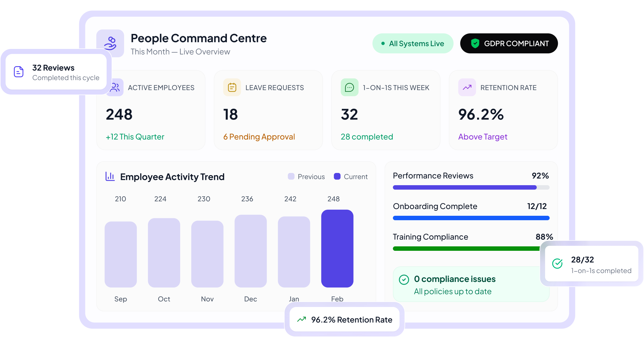Click the Retention Rate trend icon

pyautogui.click(x=467, y=87)
